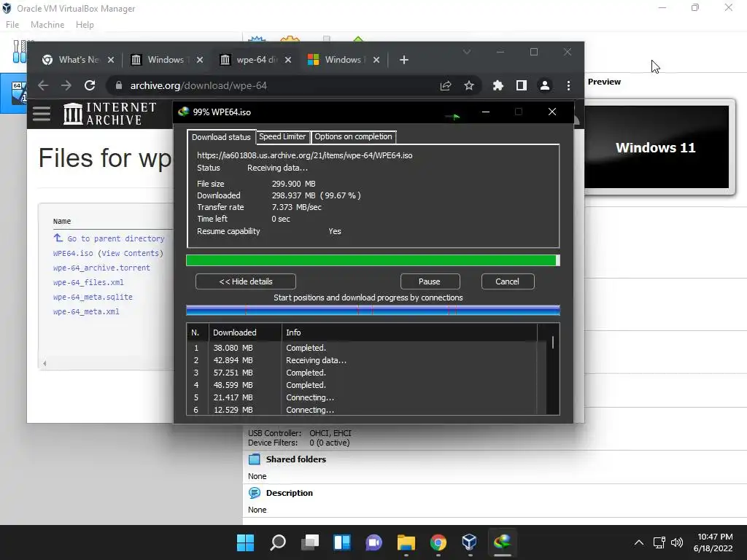Open Options on completion tab
Viewport: 747px width, 560px height.
[353, 136]
